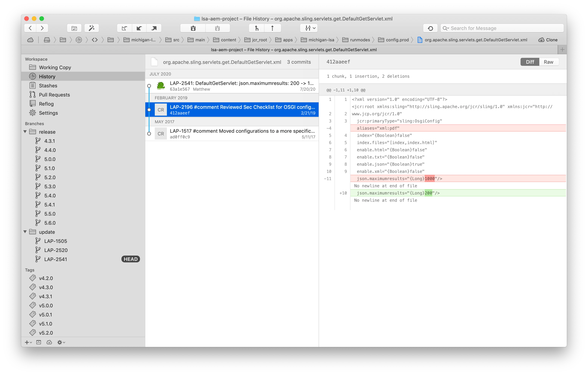Click the Pull toolbar icon
Screen dimensions: 588x375
(139, 28)
